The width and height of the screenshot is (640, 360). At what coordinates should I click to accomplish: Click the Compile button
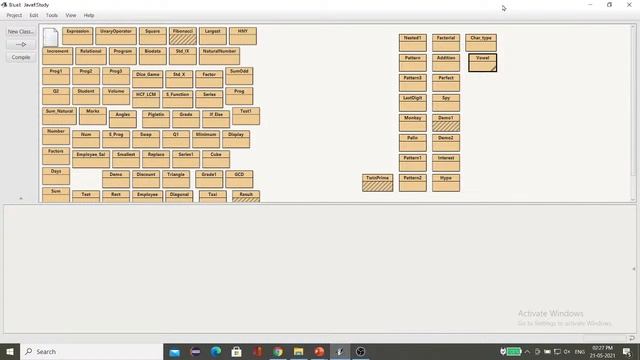(21, 57)
